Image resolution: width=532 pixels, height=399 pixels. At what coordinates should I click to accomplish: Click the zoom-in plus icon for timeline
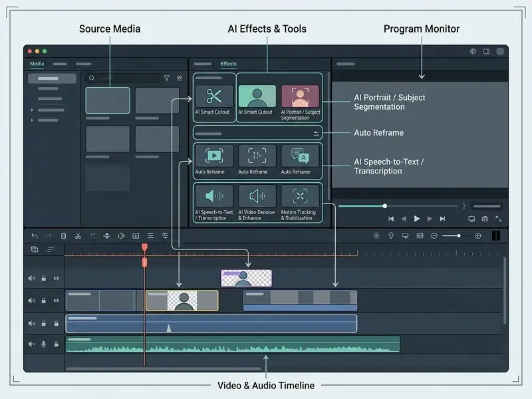(x=477, y=236)
